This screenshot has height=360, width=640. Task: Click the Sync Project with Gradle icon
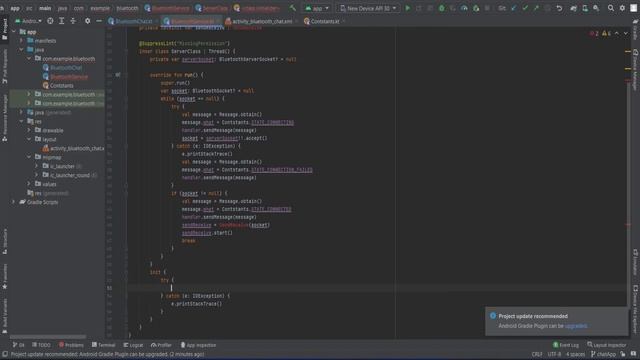[573, 8]
